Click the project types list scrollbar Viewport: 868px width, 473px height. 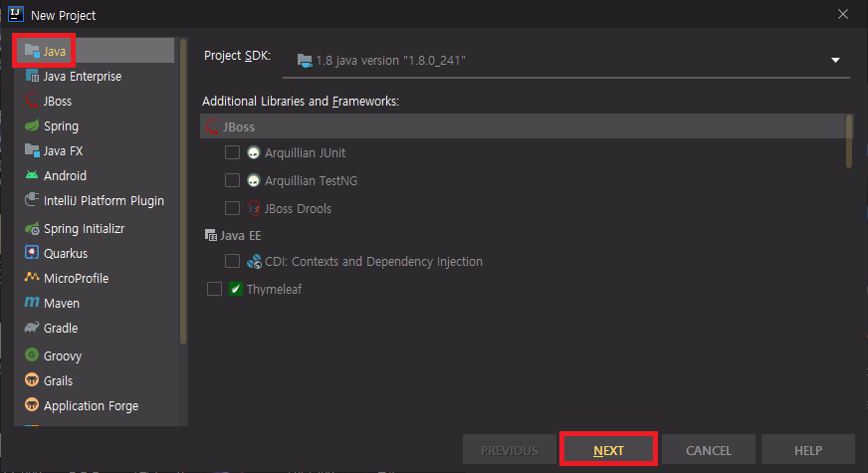[x=183, y=191]
